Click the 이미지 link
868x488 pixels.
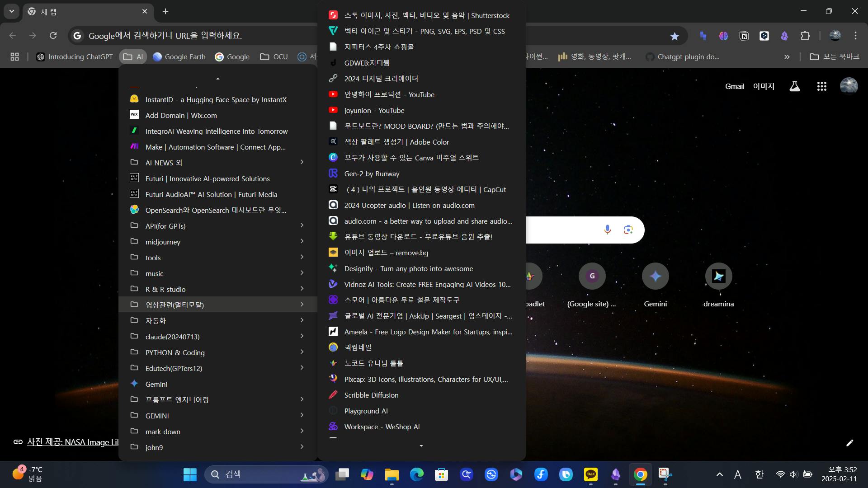coord(764,86)
